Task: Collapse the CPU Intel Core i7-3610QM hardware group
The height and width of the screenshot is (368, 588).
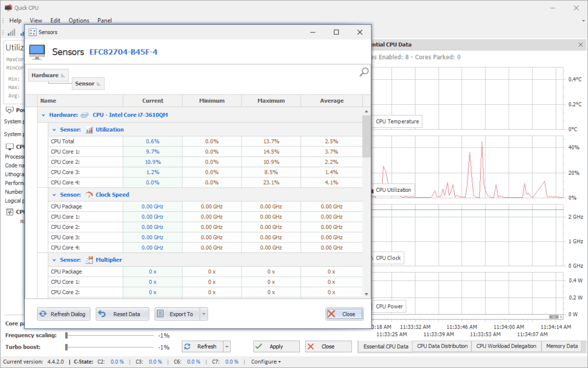Action: pyautogui.click(x=44, y=115)
